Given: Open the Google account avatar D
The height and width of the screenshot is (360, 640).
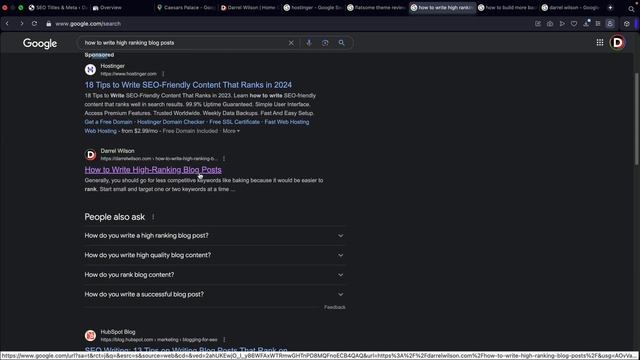Looking at the screenshot, I should click(617, 42).
